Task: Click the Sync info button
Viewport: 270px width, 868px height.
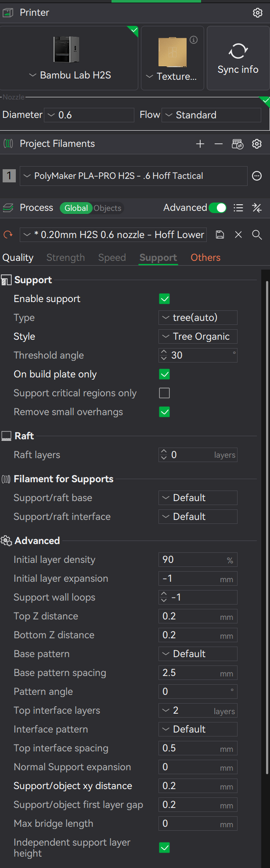Action: (238, 58)
